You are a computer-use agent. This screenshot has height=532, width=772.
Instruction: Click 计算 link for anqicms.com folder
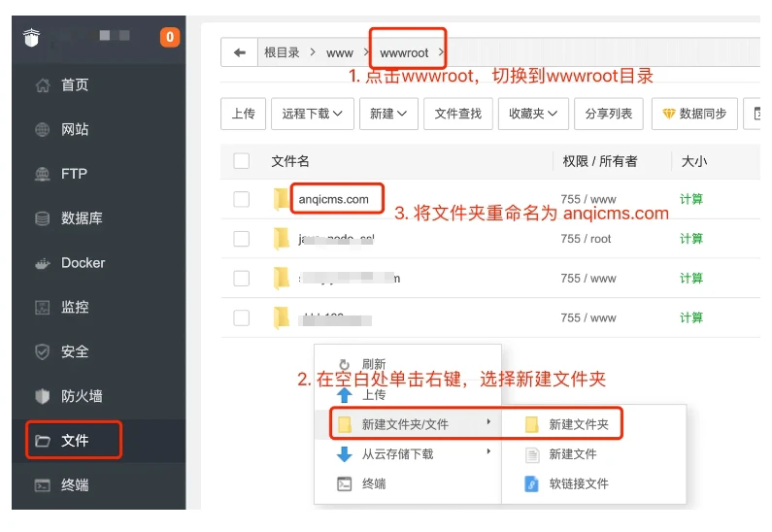691,199
